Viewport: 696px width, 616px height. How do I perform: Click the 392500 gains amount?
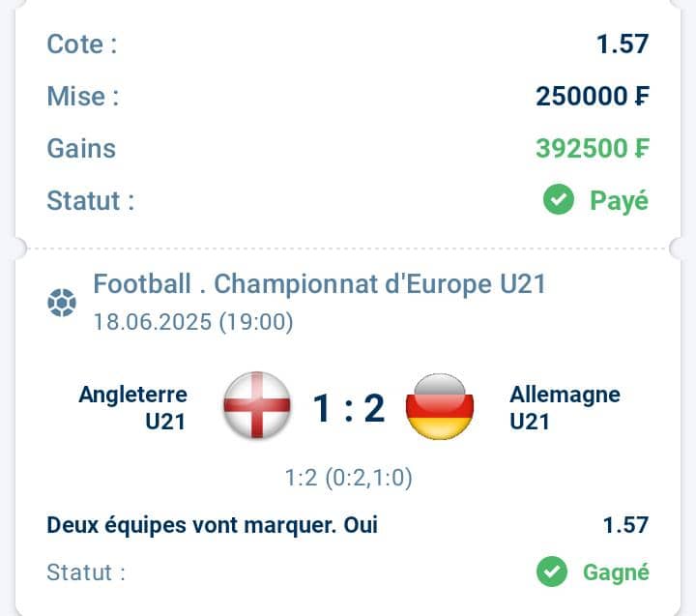[x=593, y=148]
